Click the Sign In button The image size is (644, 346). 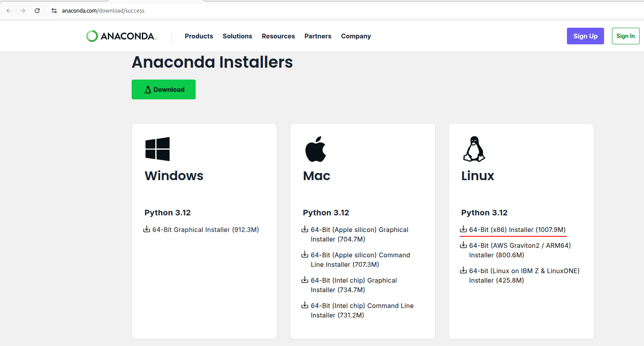point(625,36)
